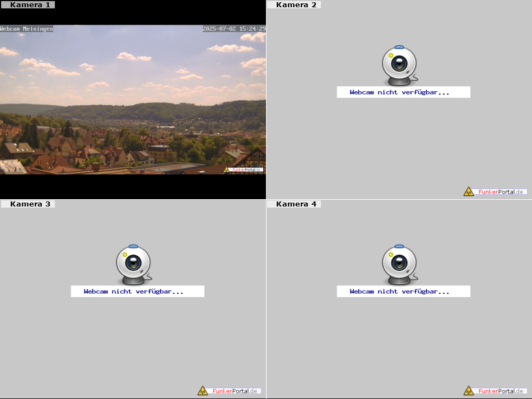Click the webcam icon in Kamera 2
532x399 pixels.
tap(400, 65)
